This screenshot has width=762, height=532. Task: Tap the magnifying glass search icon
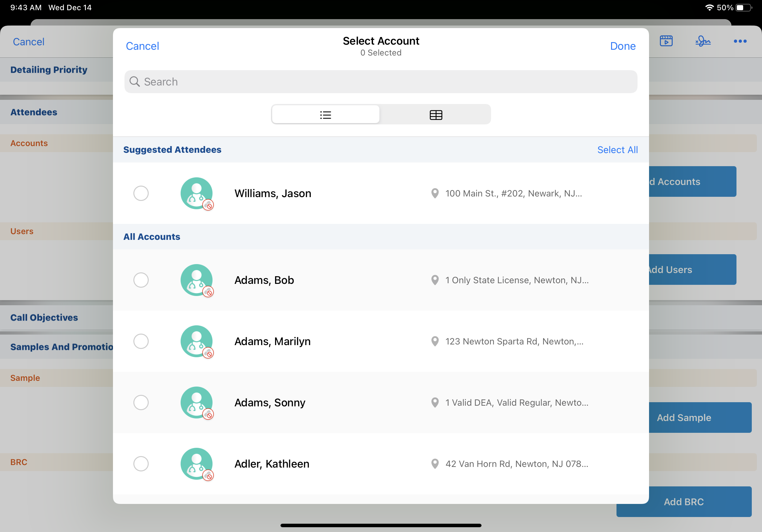[134, 82]
